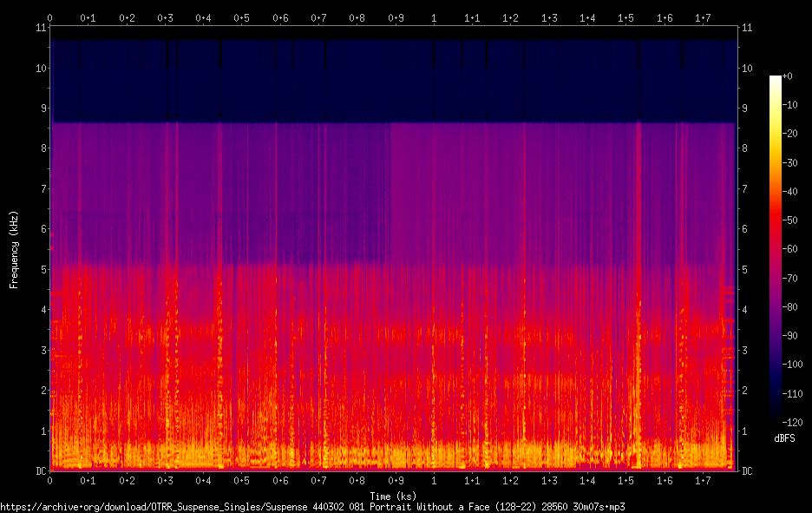Click the 11 kHz label on right axis
The width and height of the screenshot is (812, 513).
click(x=747, y=28)
